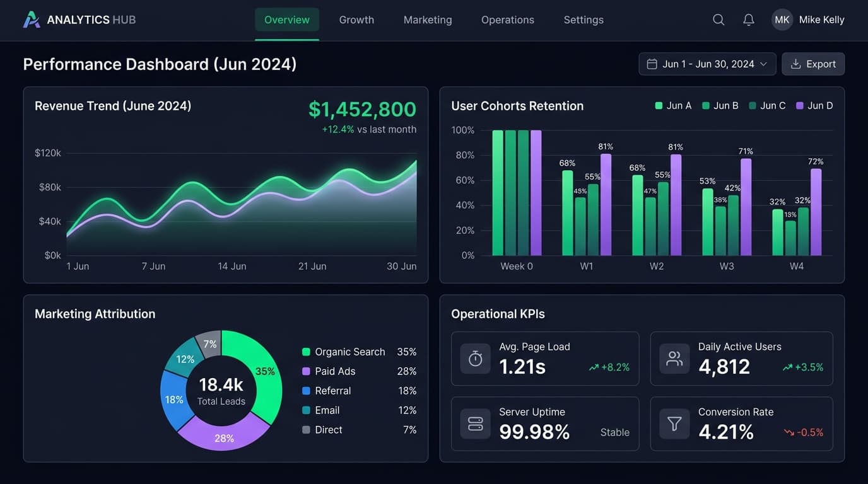The width and height of the screenshot is (868, 484).
Task: Click the 14 Jun axis label
Action: pyautogui.click(x=232, y=266)
